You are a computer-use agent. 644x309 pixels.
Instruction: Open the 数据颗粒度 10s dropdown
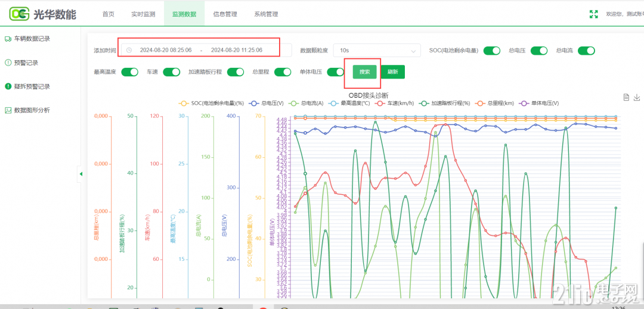pos(377,51)
